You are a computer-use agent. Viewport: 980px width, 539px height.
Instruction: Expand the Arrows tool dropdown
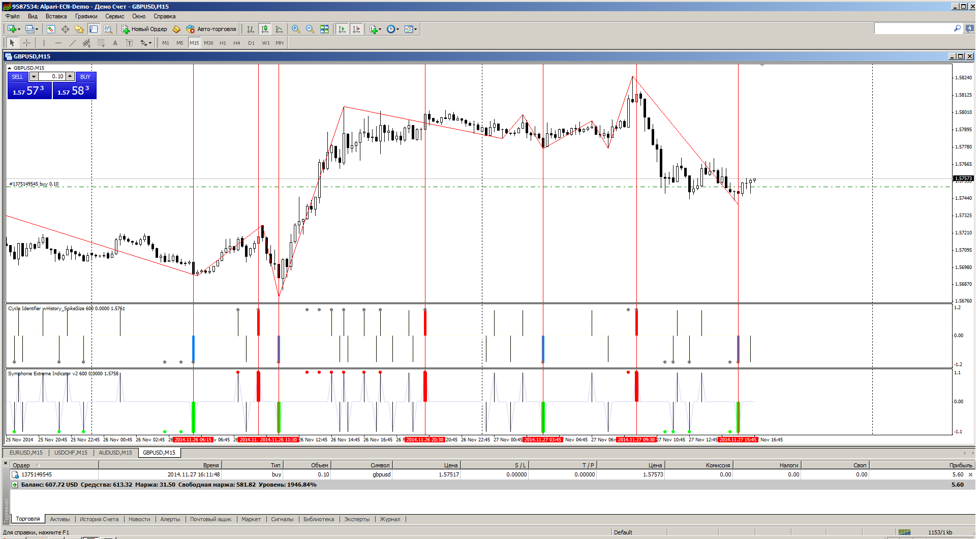[x=150, y=43]
